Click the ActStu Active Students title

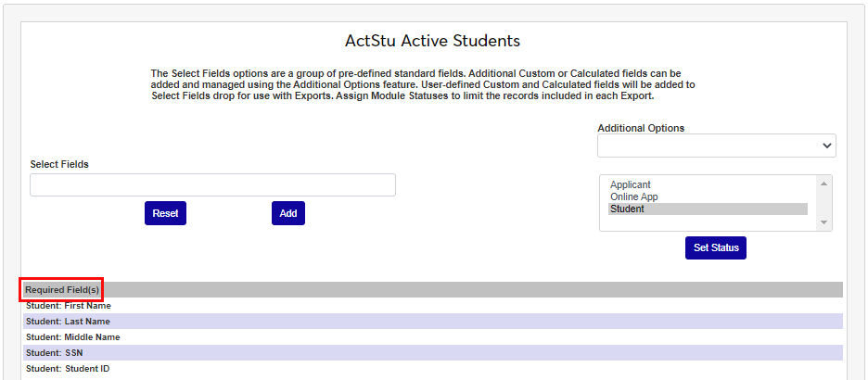point(432,41)
